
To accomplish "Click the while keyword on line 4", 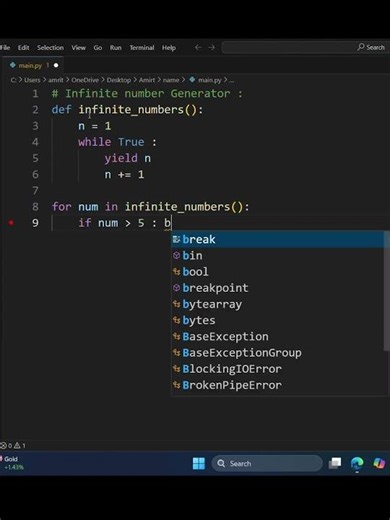I will (x=94, y=142).
